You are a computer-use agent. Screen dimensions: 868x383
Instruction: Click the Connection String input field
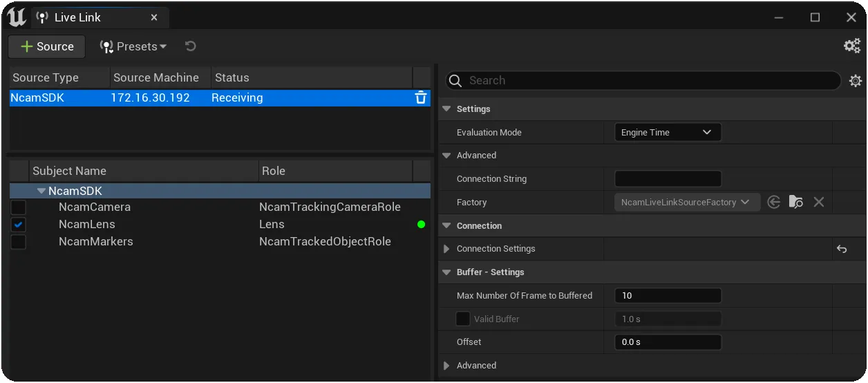pyautogui.click(x=668, y=179)
